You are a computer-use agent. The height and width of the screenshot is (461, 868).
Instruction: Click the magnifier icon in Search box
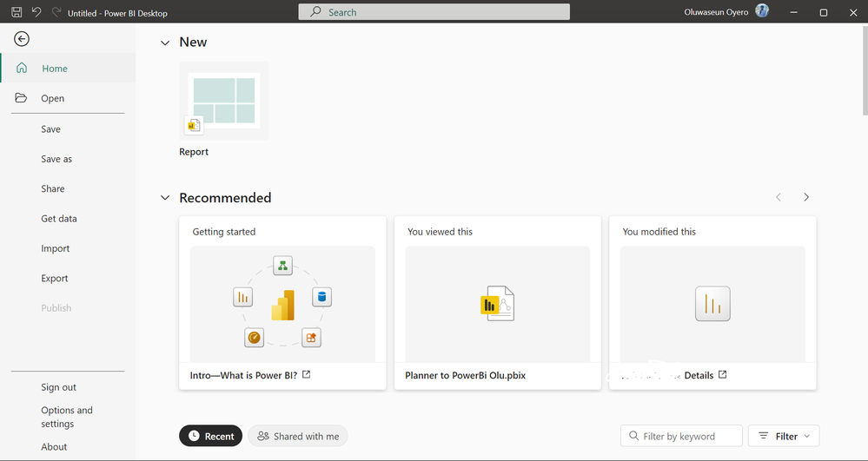tap(315, 11)
